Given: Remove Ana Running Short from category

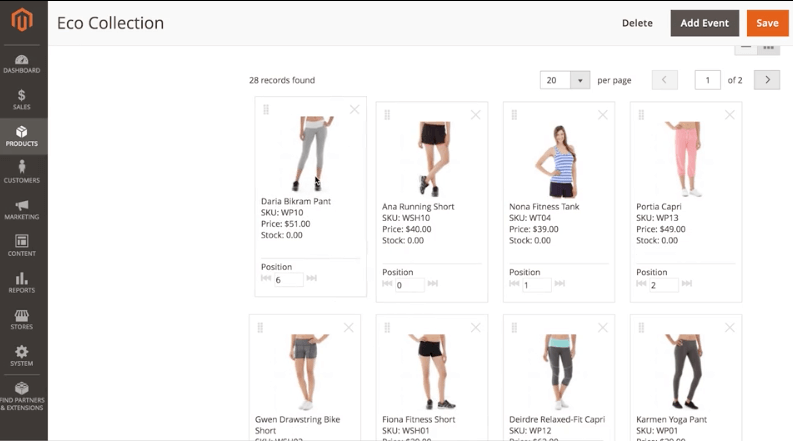Looking at the screenshot, I should tap(475, 115).
